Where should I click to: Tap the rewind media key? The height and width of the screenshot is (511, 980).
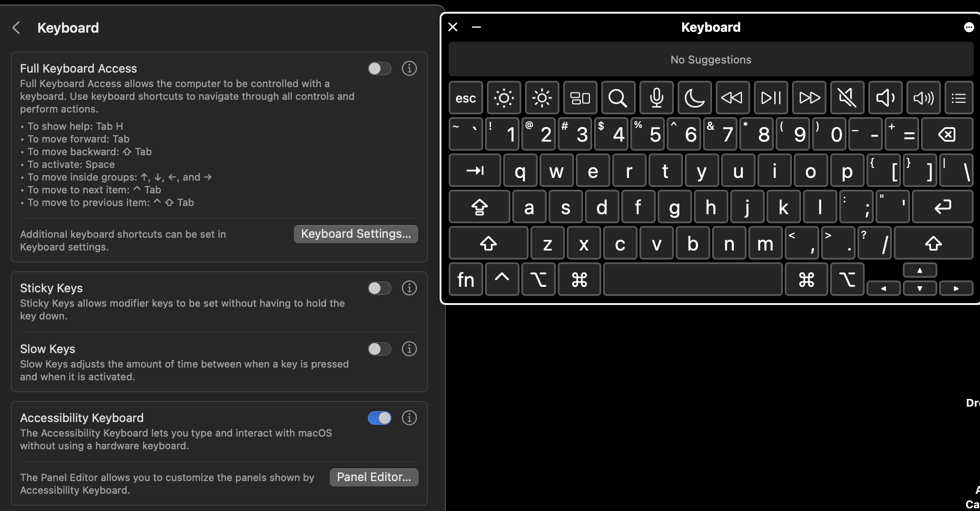[x=733, y=98]
